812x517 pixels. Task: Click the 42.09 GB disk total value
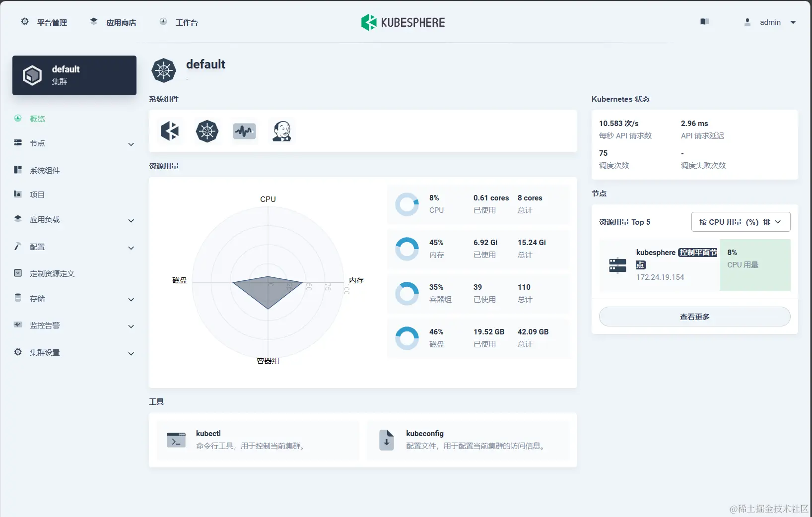[533, 332]
